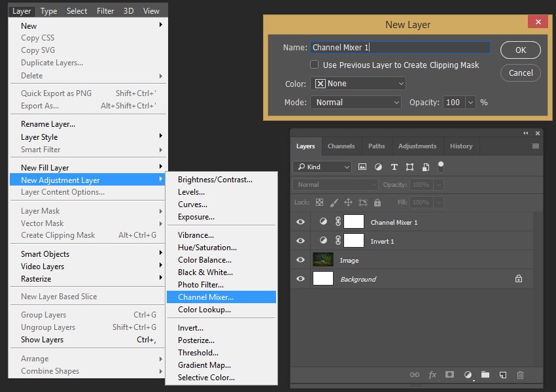Click the Channel Mixer 1 layer mask thumbnail
The width and height of the screenshot is (556, 392).
pyautogui.click(x=354, y=221)
